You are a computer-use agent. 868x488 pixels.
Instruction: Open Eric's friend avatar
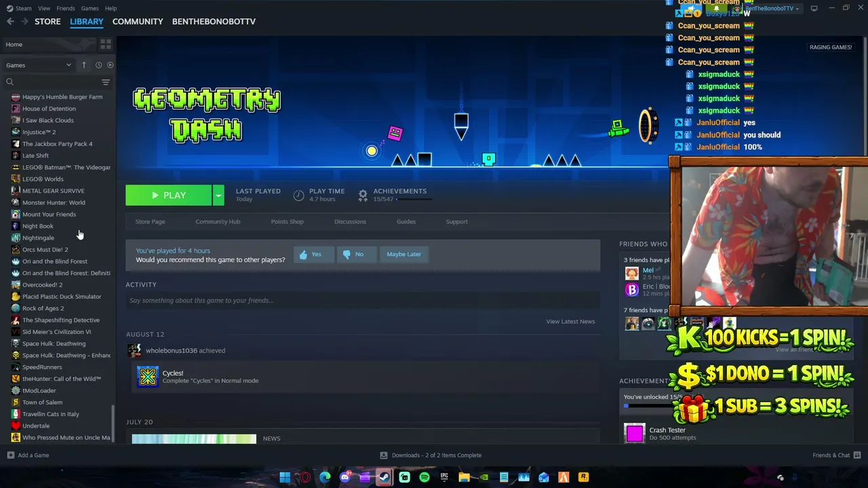tap(632, 289)
